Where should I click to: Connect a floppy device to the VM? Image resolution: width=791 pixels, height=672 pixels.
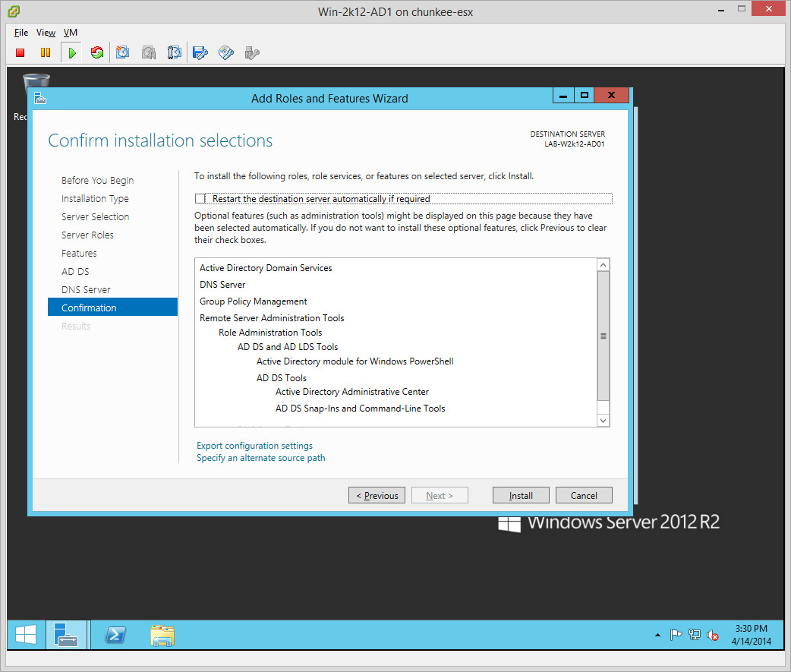[x=200, y=52]
